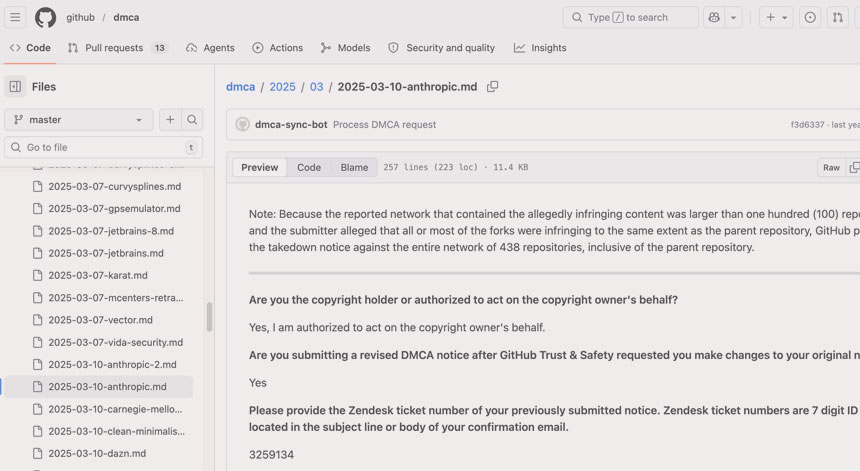Focus the Go to file field
This screenshot has width=860, height=471.
pos(103,147)
